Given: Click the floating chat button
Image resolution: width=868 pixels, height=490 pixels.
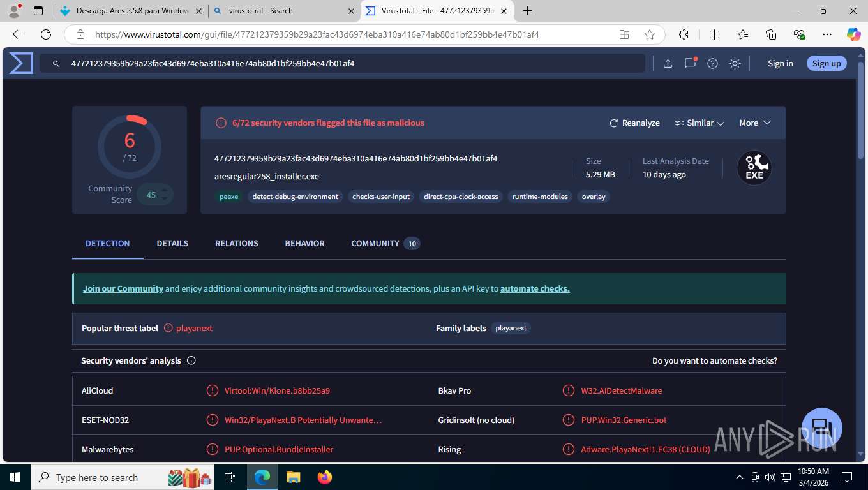Looking at the screenshot, I should (821, 427).
